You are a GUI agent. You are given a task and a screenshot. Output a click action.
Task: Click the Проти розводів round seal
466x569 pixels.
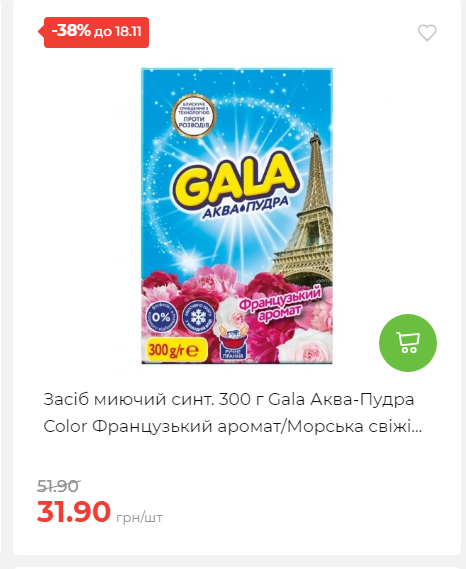point(194,116)
